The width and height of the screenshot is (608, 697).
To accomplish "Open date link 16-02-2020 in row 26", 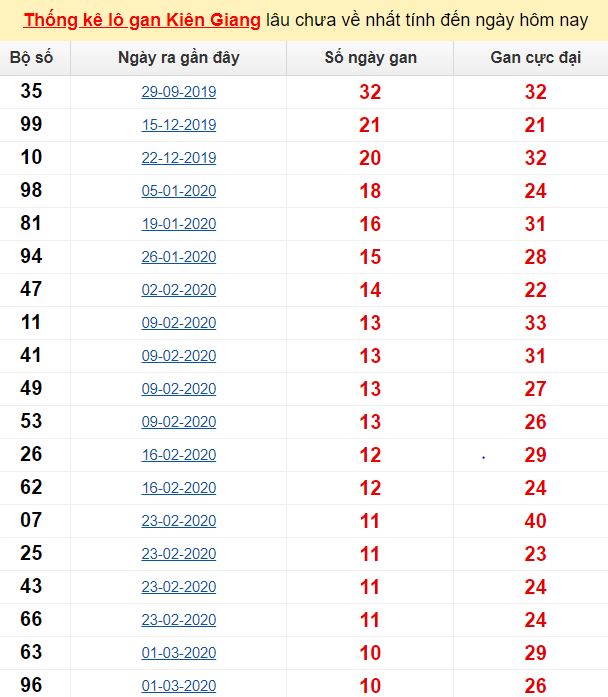I will pyautogui.click(x=179, y=455).
